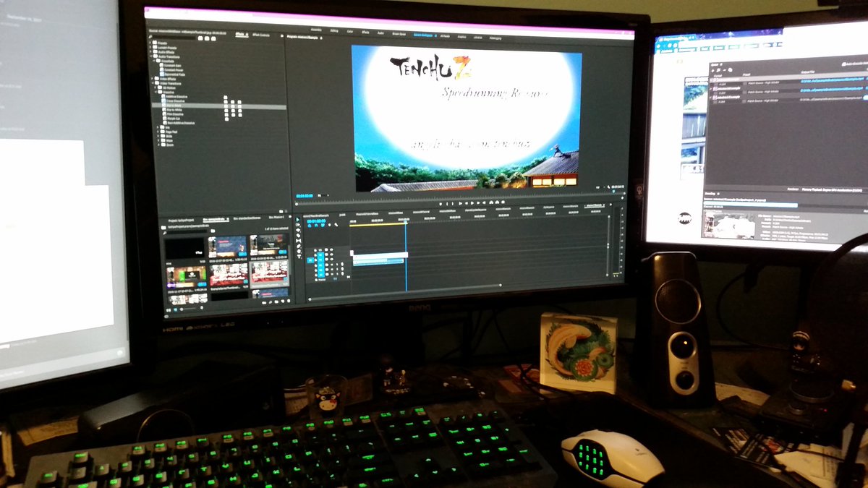The image size is (868, 488).
Task: Click the trash icon in Project bin panel
Action: click(289, 301)
